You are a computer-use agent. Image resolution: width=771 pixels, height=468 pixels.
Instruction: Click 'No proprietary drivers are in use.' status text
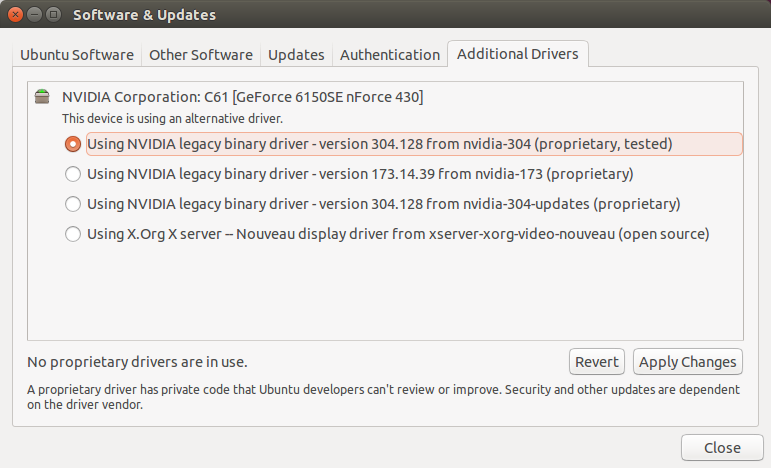click(137, 362)
